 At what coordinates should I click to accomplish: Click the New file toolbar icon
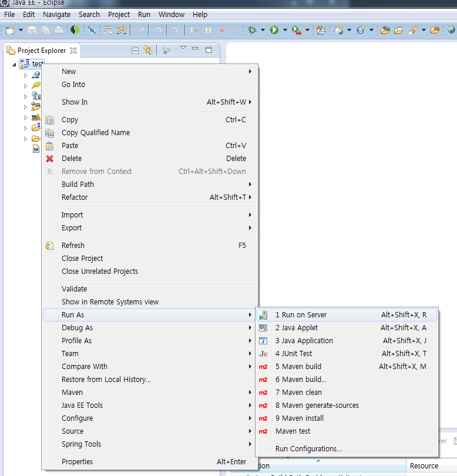point(10,30)
